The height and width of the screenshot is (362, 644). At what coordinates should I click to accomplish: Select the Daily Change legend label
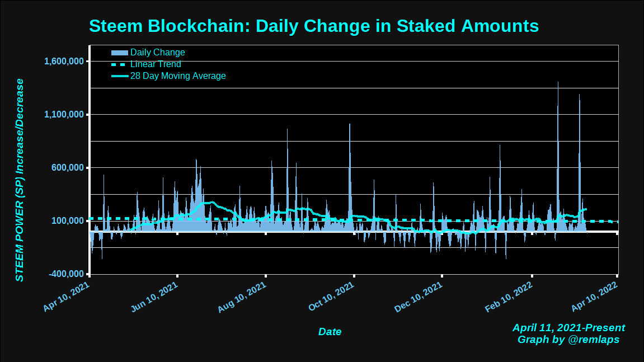coord(158,53)
